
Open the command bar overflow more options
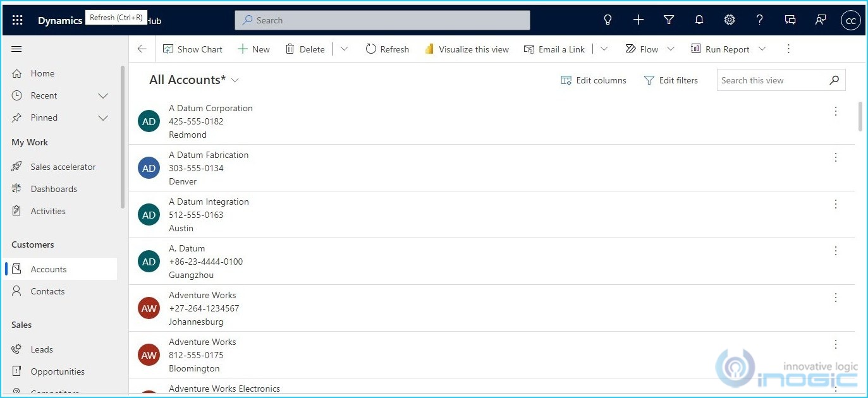click(x=788, y=49)
